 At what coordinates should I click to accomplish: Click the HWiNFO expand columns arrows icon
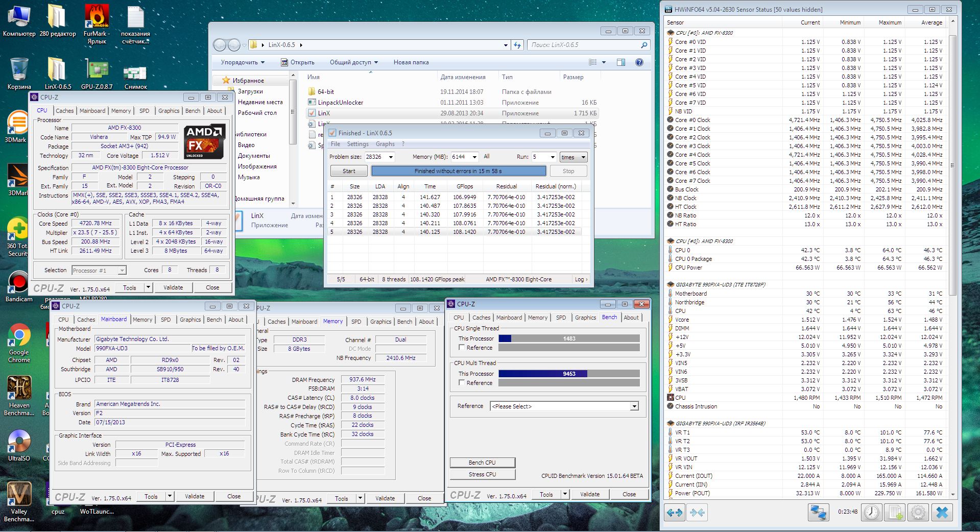click(x=675, y=512)
